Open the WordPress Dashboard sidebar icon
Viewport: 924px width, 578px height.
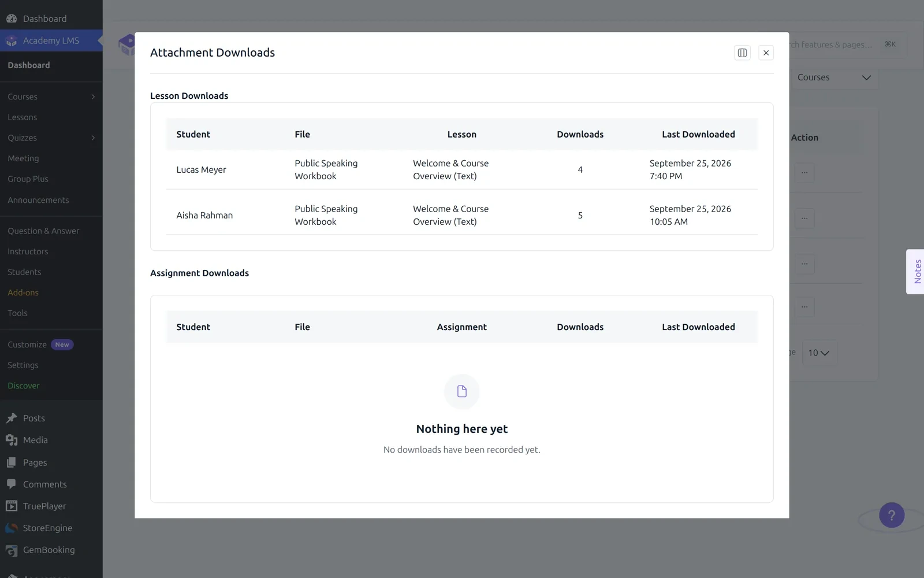12,18
